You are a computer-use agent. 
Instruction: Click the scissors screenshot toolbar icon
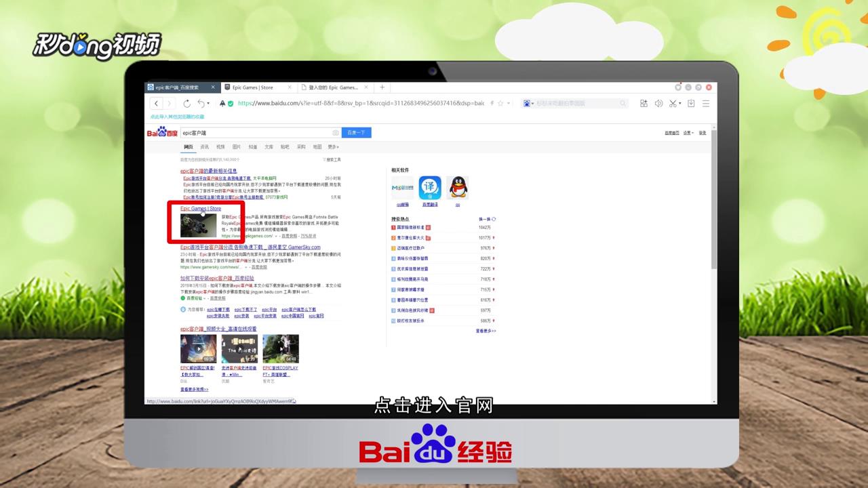click(x=672, y=104)
